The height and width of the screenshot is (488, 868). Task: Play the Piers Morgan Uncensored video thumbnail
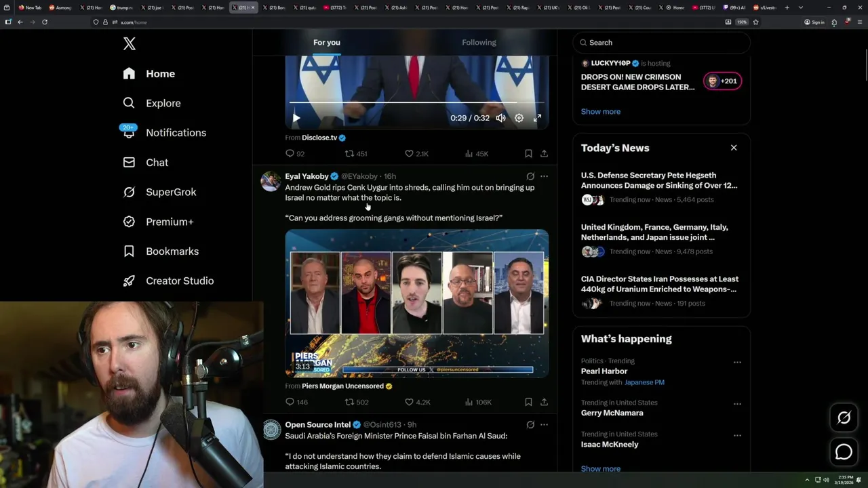(x=417, y=303)
